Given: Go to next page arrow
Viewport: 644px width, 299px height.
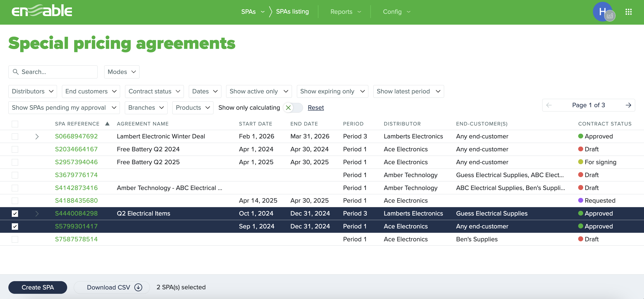Looking at the screenshot, I should pyautogui.click(x=628, y=105).
